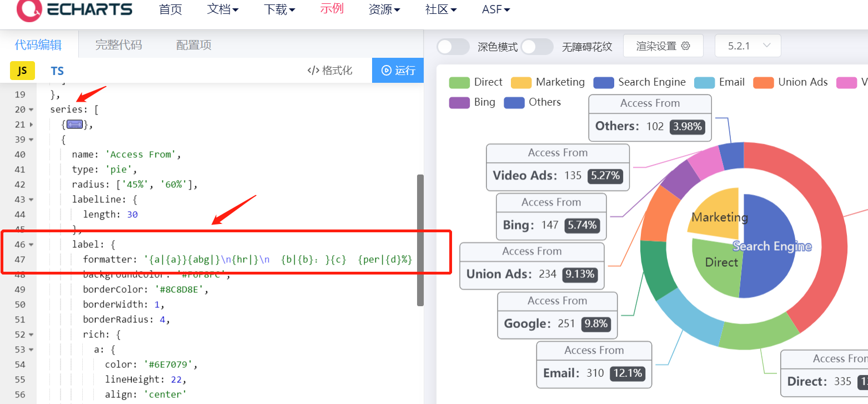Hide the Email series via its legend entry
The image size is (868, 404).
(x=720, y=82)
